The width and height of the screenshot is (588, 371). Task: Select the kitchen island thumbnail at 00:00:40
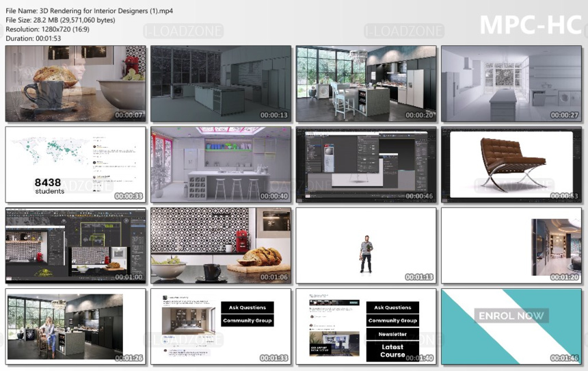221,164
